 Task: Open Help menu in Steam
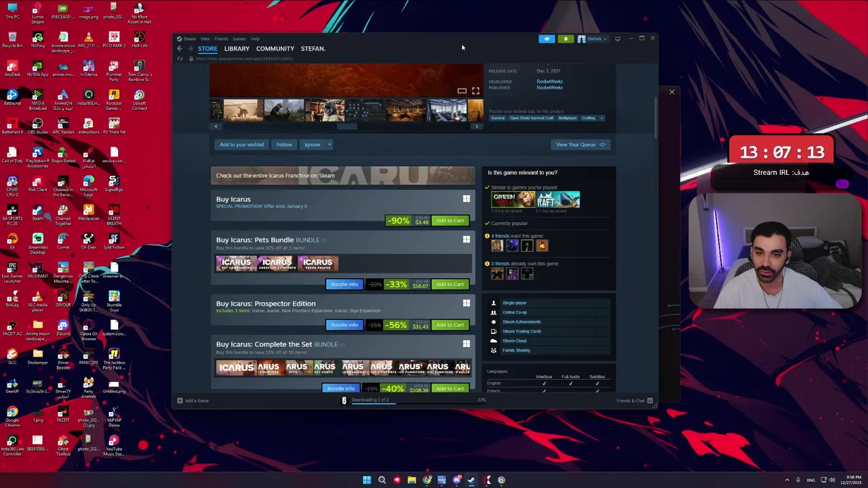pos(255,39)
